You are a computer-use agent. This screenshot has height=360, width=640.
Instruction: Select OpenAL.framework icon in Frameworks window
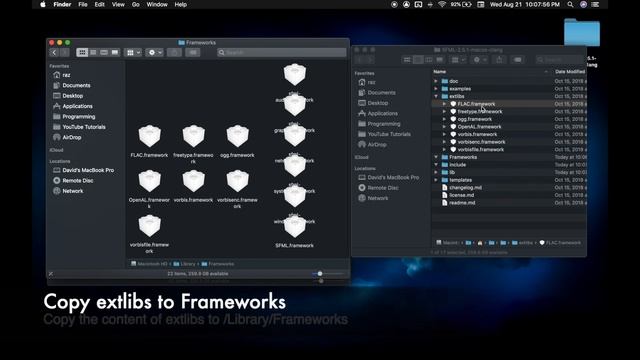149,181
